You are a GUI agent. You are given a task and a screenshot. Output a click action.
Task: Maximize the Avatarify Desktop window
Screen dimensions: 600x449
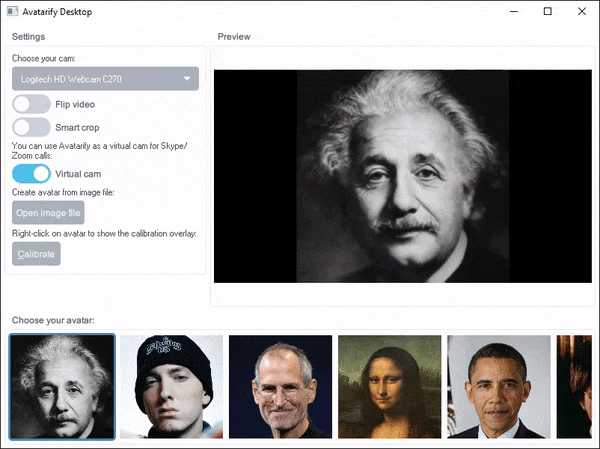548,11
